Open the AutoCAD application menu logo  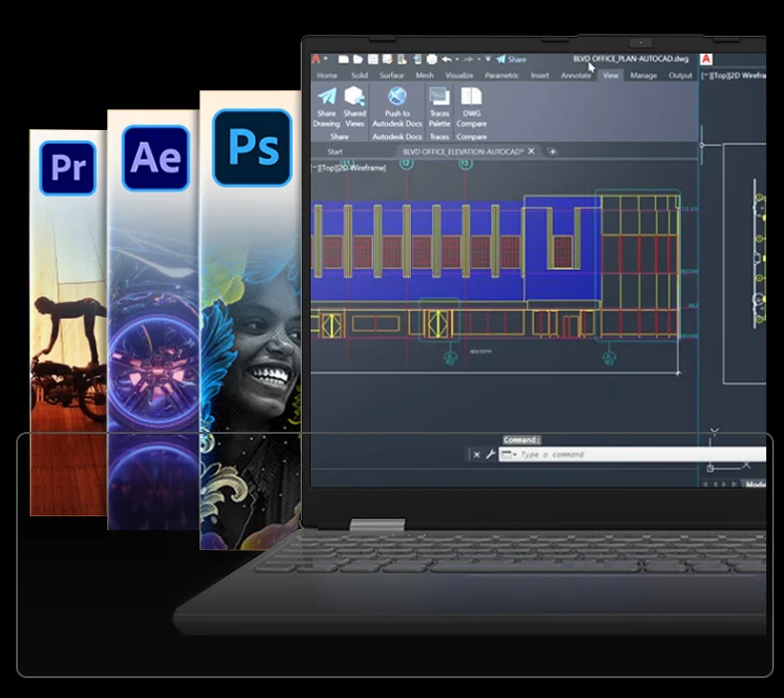click(x=317, y=59)
